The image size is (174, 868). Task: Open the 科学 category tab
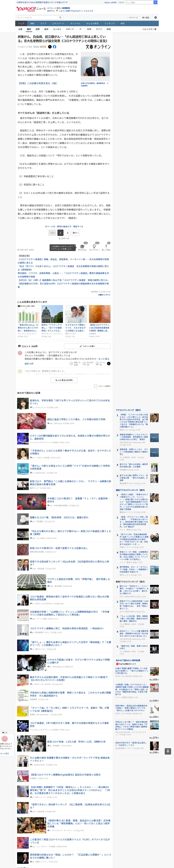89,29
